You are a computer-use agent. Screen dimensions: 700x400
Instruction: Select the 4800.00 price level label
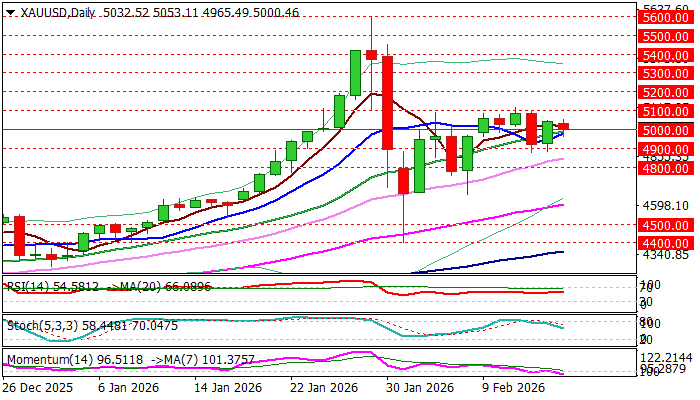pyautogui.click(x=668, y=168)
